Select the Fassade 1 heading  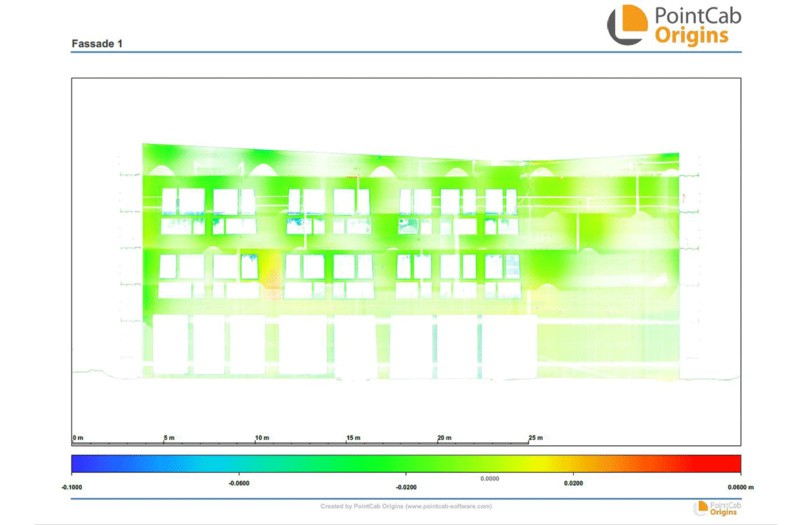pyautogui.click(x=97, y=44)
